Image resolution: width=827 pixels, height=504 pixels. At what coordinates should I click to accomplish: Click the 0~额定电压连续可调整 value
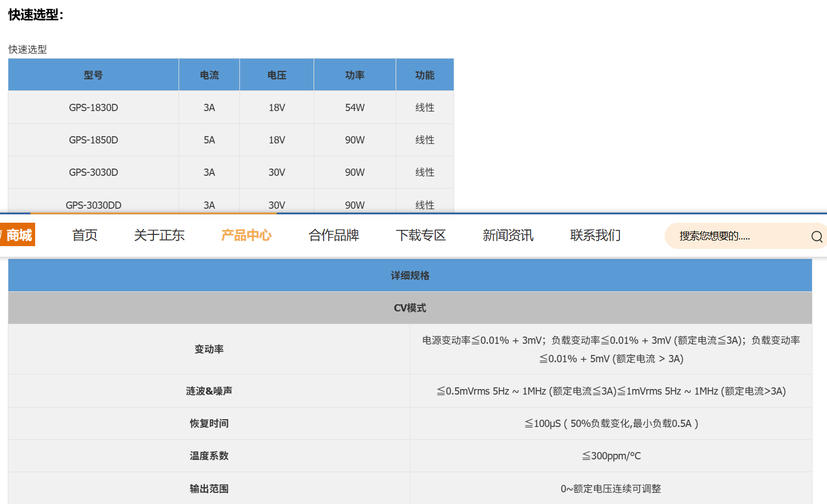[x=611, y=488]
